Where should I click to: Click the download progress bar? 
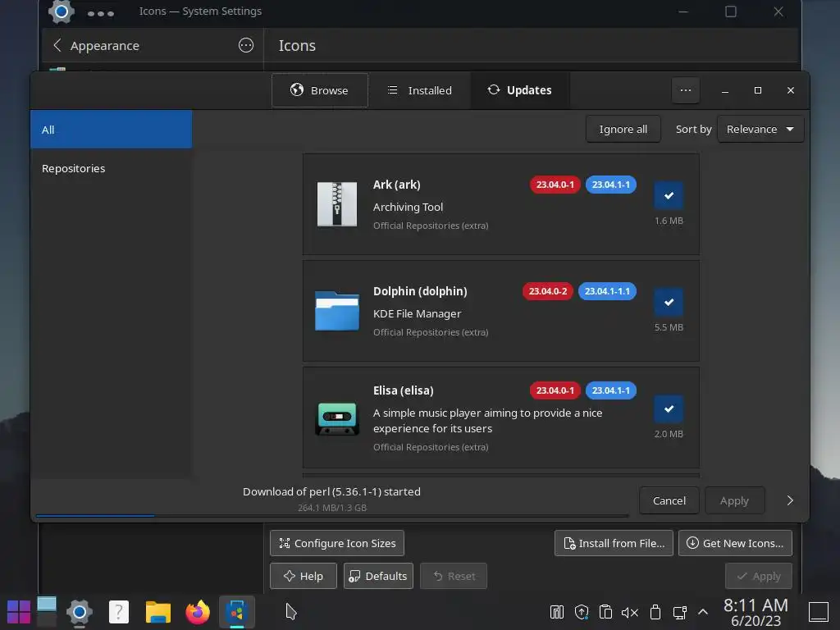(332, 516)
